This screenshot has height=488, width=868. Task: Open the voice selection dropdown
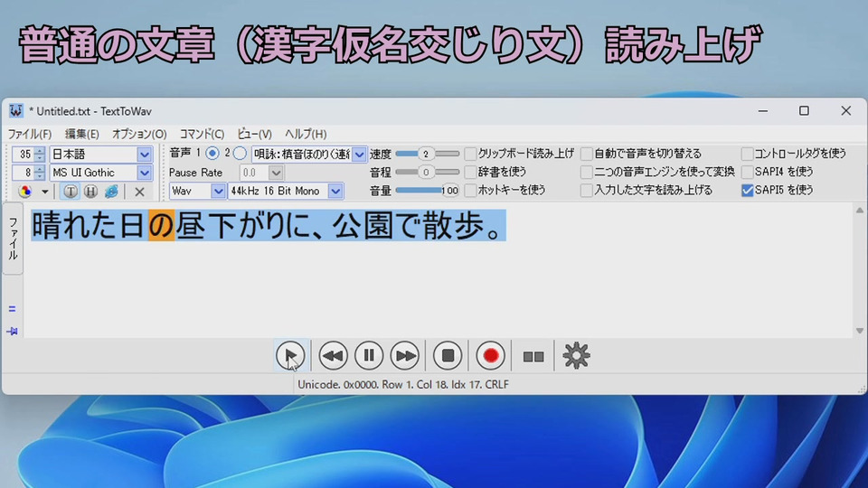[x=359, y=155]
